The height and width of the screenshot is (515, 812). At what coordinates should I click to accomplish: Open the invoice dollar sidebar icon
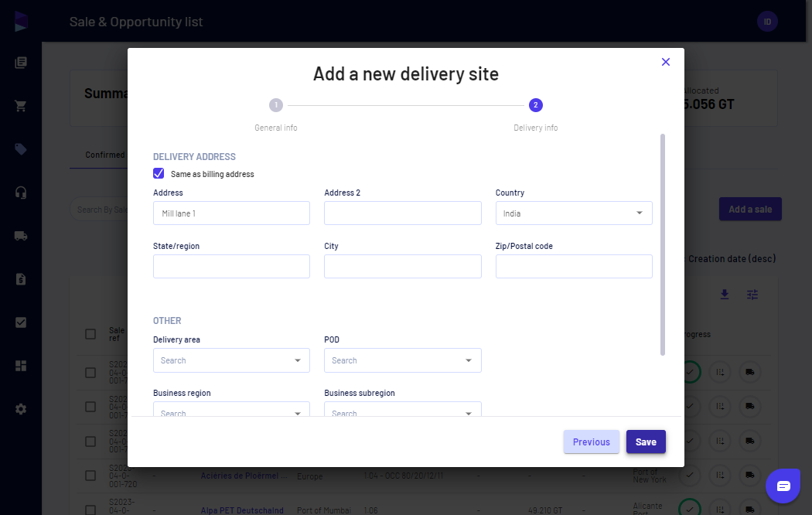coord(21,279)
